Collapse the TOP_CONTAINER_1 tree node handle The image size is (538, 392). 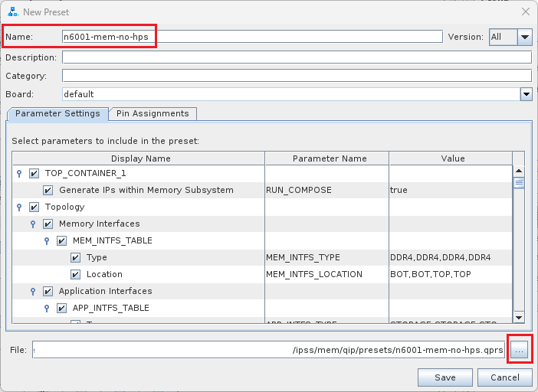point(19,173)
